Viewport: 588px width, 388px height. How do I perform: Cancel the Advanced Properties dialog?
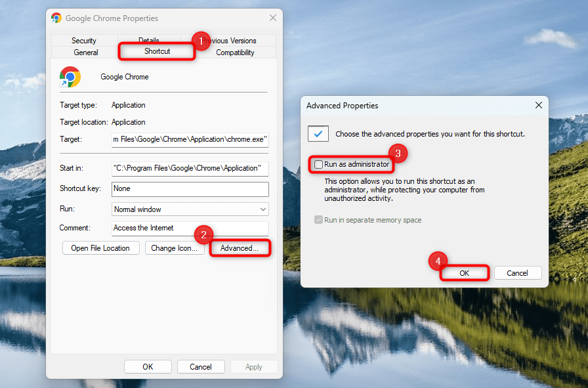click(518, 273)
